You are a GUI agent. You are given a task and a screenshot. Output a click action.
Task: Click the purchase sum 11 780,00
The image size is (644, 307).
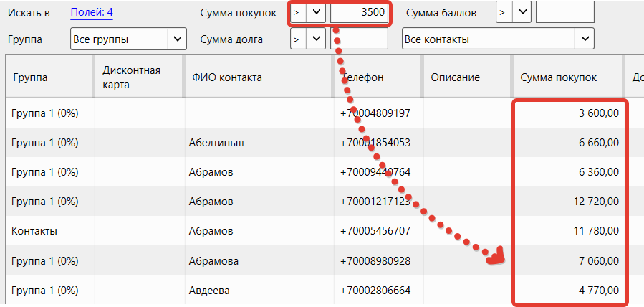[x=596, y=231]
